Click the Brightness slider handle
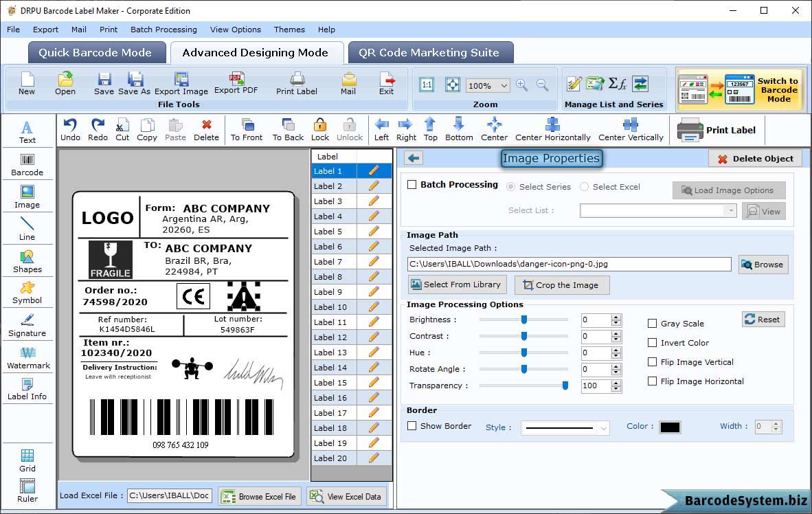The image size is (812, 514). click(x=524, y=320)
